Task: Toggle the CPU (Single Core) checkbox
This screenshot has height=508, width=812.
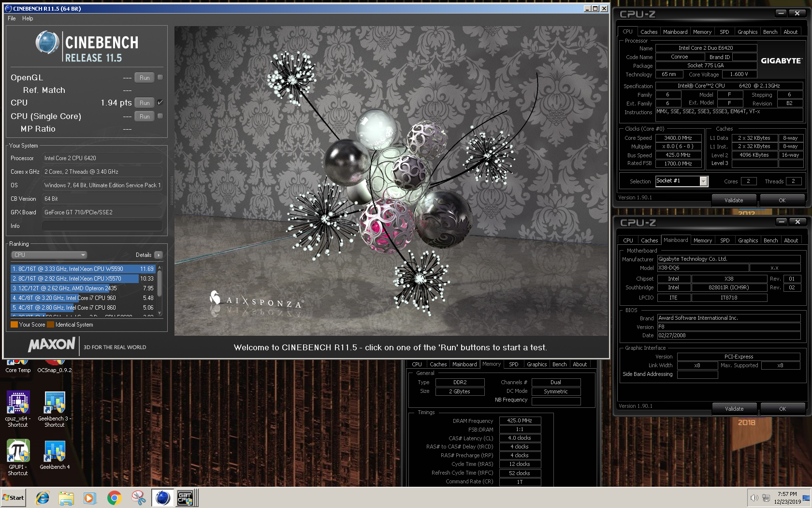Action: point(160,116)
